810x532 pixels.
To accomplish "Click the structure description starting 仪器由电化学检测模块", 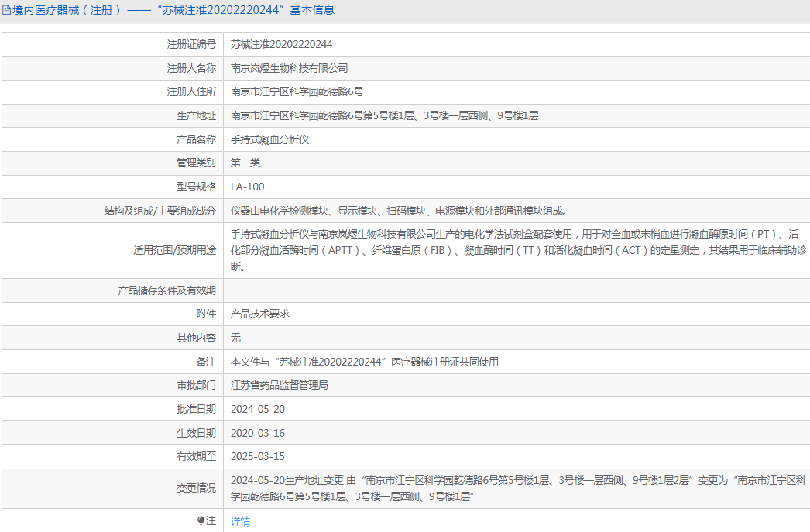I will pos(399,211).
